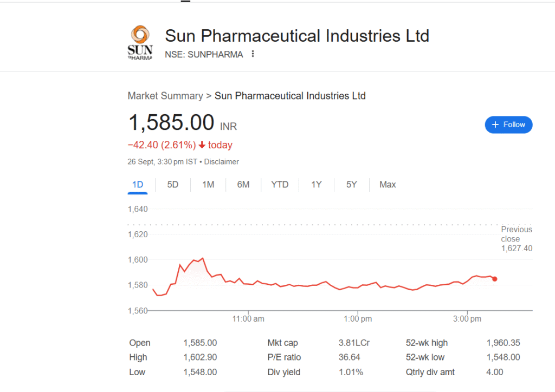Click the Follow button
This screenshot has height=392, width=555.
click(x=508, y=125)
